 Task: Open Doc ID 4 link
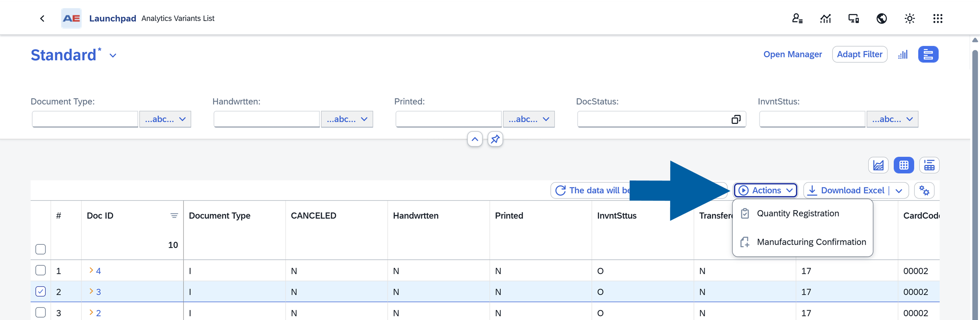point(98,271)
